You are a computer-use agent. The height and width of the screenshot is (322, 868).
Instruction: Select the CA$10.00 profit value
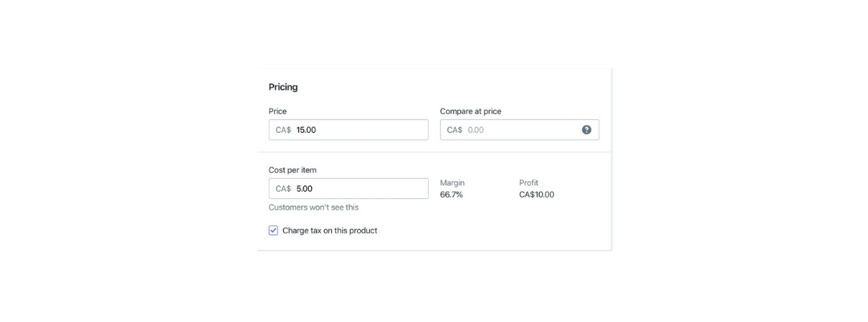537,195
